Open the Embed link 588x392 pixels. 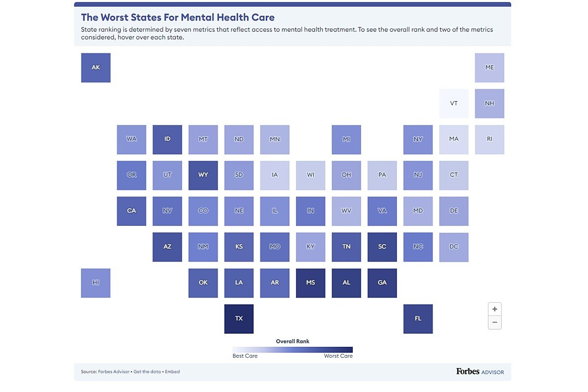pos(172,372)
